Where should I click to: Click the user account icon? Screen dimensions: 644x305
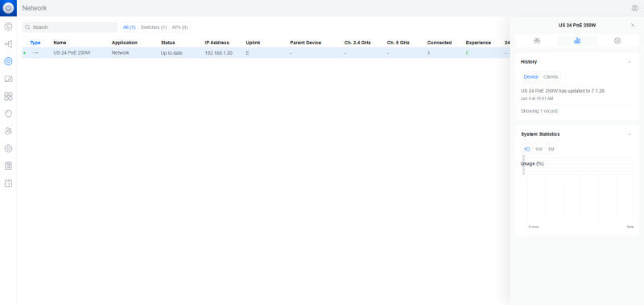click(634, 8)
